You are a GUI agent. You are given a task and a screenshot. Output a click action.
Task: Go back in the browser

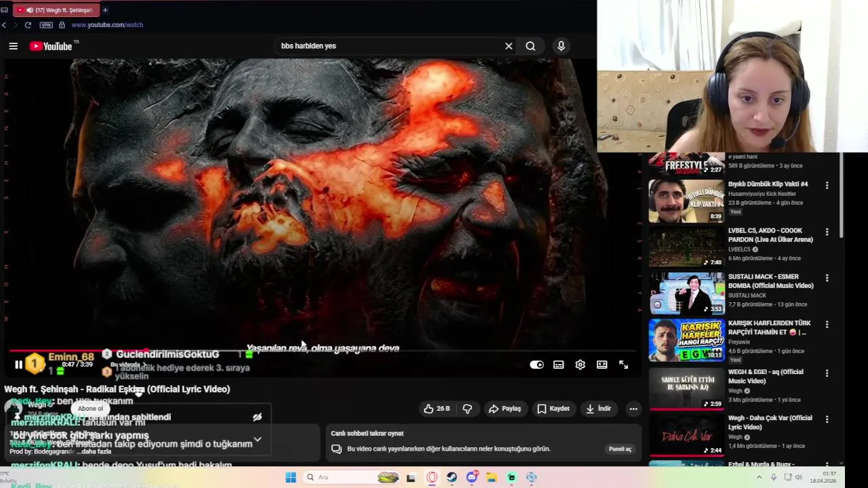tap(4, 25)
